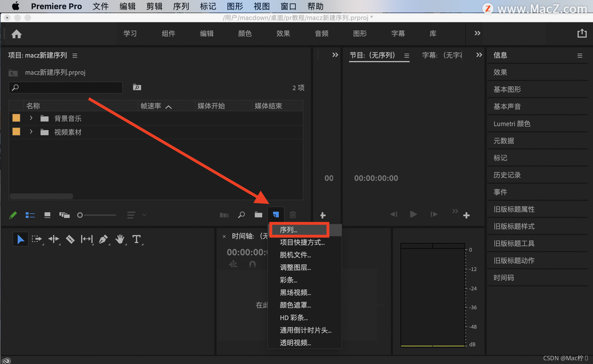The height and width of the screenshot is (364, 593).
Task: Click the Home icon
Action: [x=16, y=34]
